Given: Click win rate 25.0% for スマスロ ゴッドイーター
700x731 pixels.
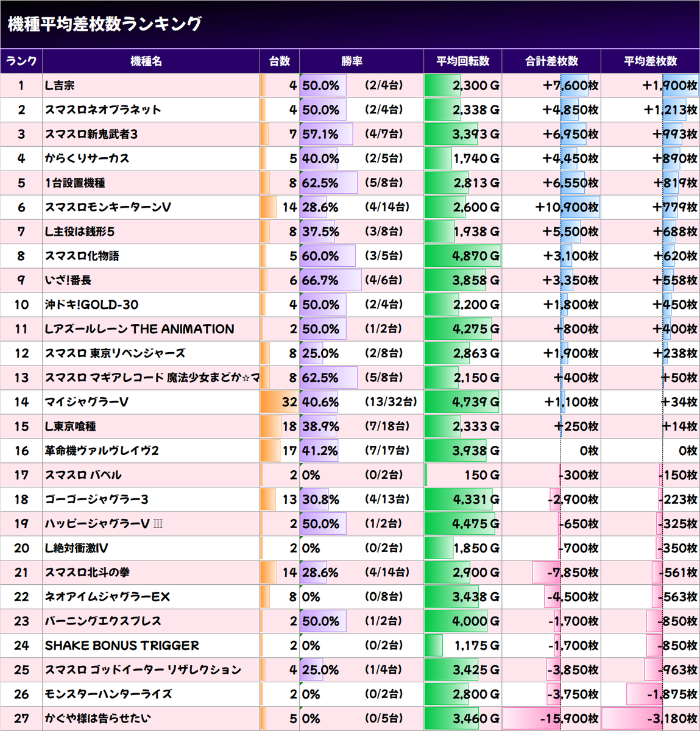Looking at the screenshot, I should pyautogui.click(x=320, y=670).
